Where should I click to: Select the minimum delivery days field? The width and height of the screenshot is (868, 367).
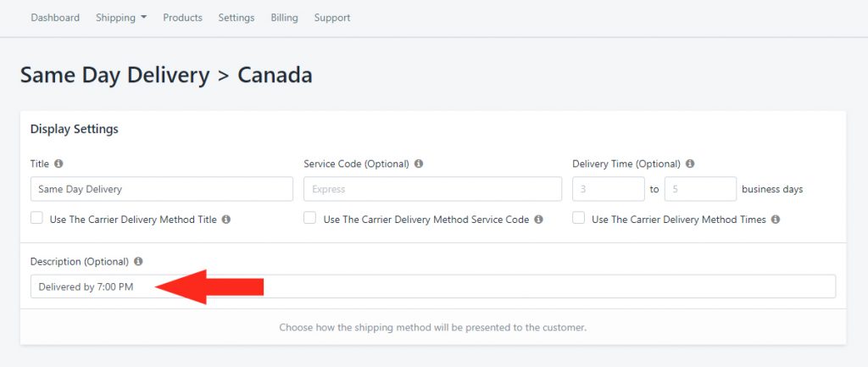609,189
